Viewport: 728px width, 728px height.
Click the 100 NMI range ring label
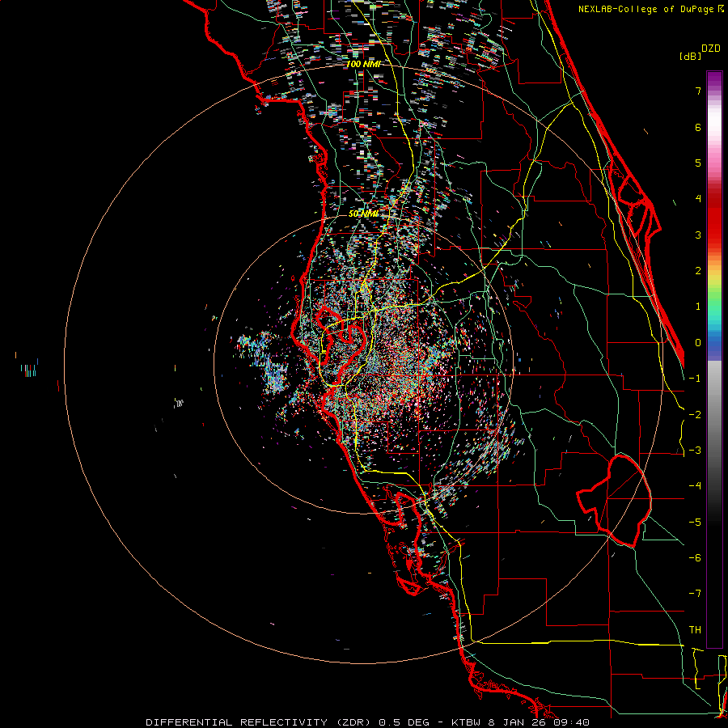[363, 64]
